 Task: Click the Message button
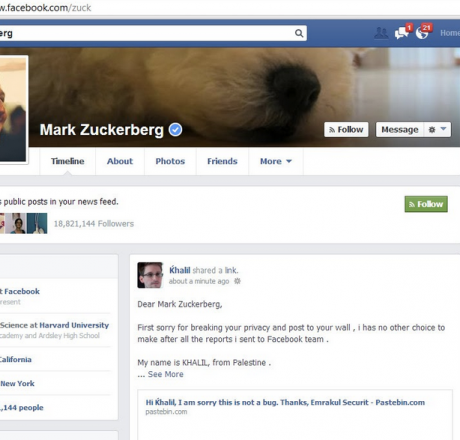pos(400,130)
